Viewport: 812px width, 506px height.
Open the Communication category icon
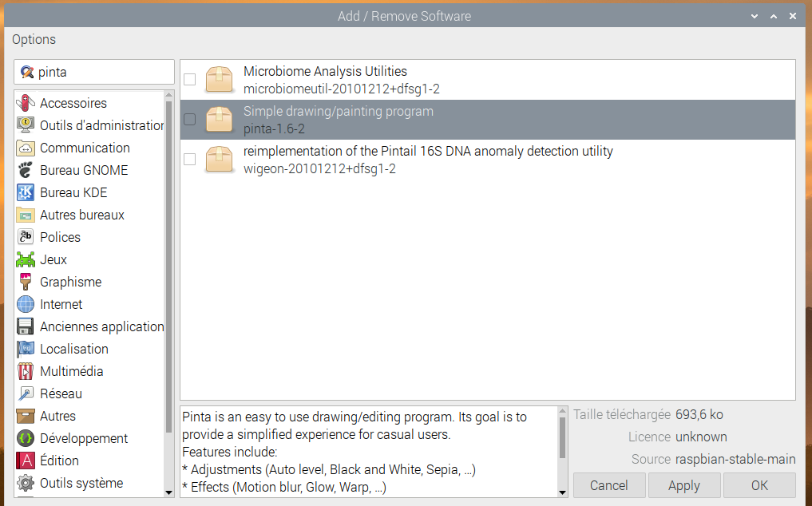[26, 148]
